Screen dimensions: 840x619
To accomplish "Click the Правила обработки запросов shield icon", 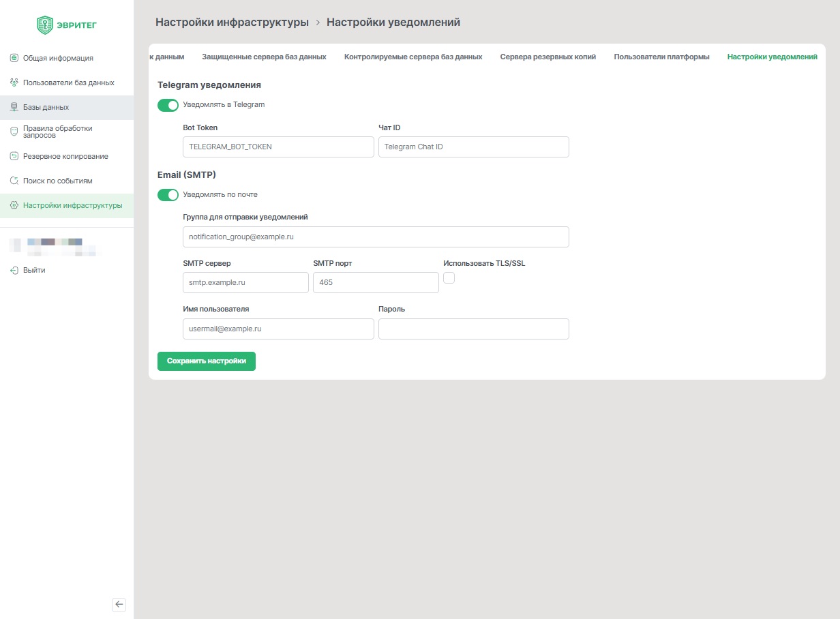I will (x=14, y=131).
